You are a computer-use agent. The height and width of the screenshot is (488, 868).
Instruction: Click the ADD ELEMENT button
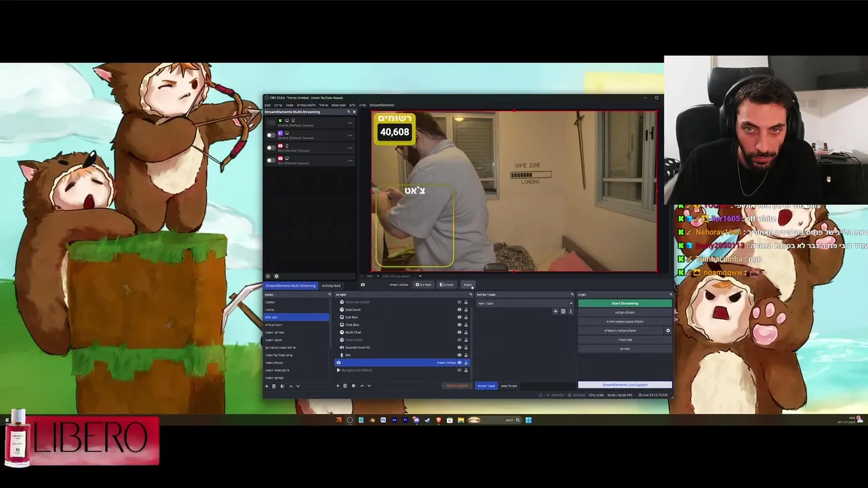(x=456, y=386)
